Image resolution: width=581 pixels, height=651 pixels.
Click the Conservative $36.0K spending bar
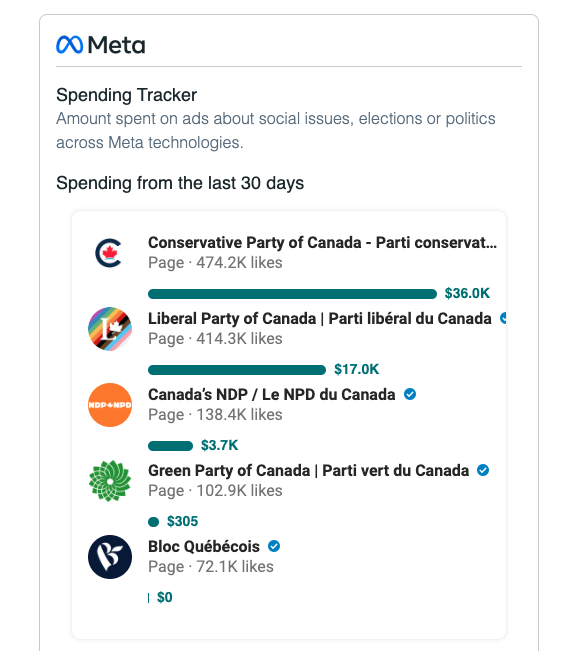click(x=292, y=294)
